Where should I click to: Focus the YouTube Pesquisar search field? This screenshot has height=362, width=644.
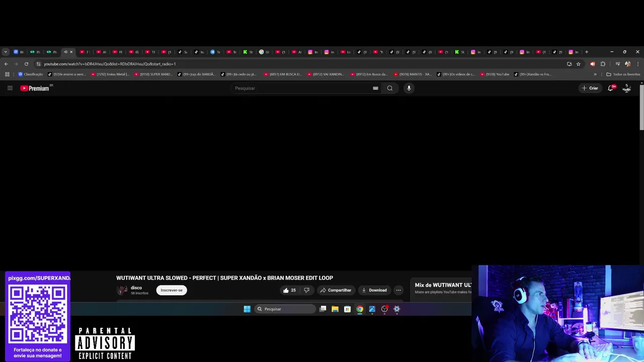click(302, 88)
